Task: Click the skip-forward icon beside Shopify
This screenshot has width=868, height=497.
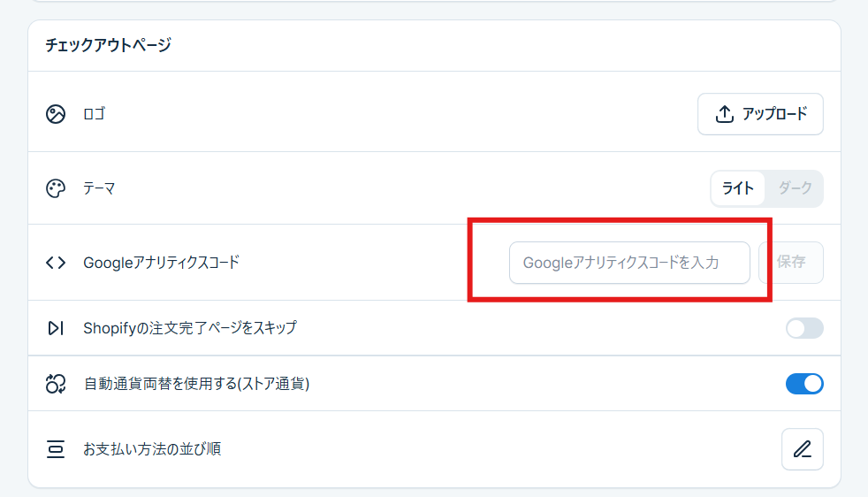Action: (x=56, y=328)
